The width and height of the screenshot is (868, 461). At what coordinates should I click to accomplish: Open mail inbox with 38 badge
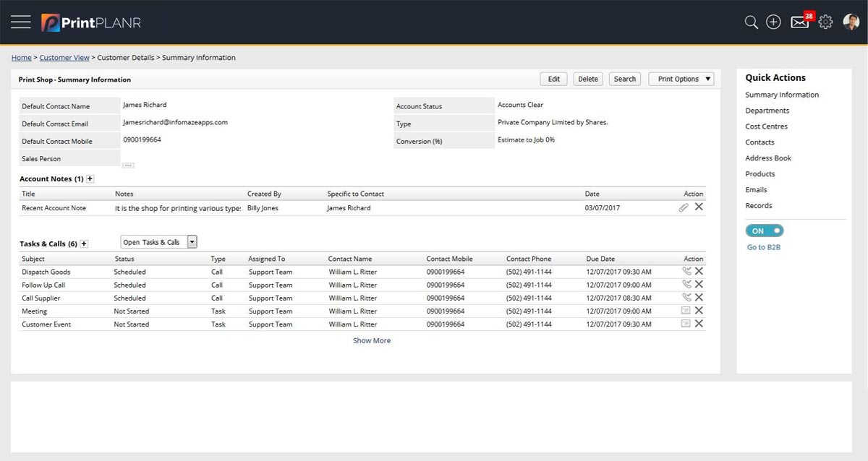tap(801, 21)
